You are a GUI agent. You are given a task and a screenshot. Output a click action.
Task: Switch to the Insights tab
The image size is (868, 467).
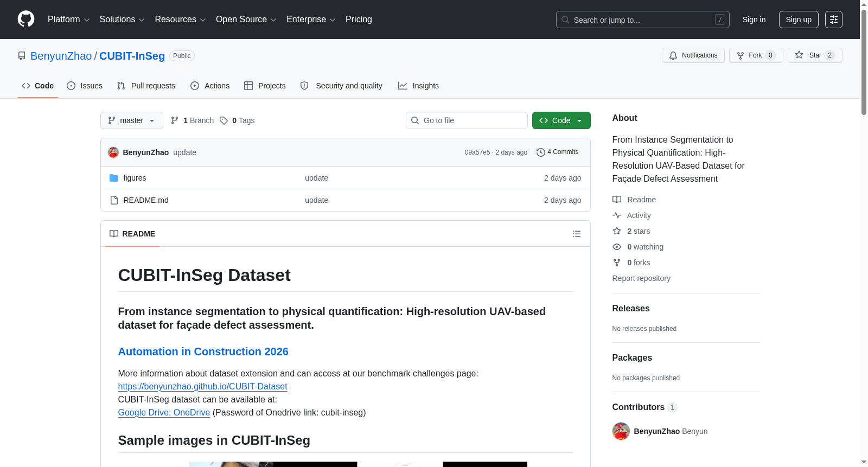click(x=418, y=86)
